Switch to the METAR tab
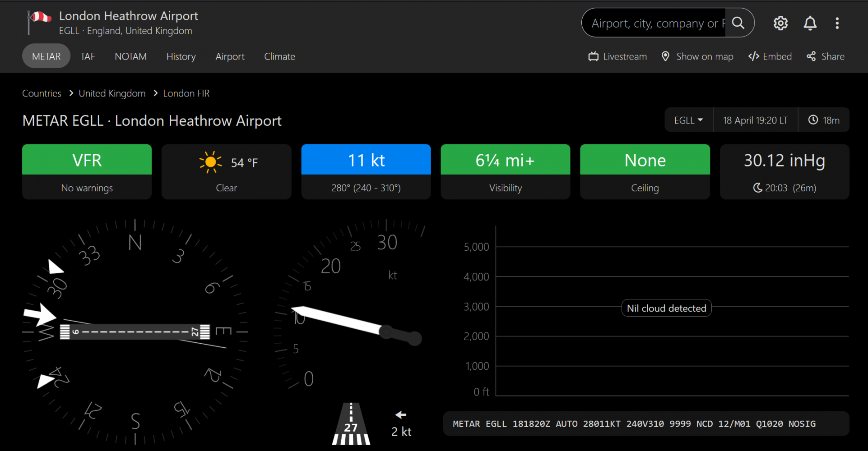Viewport: 868px width, 451px height. pos(46,56)
